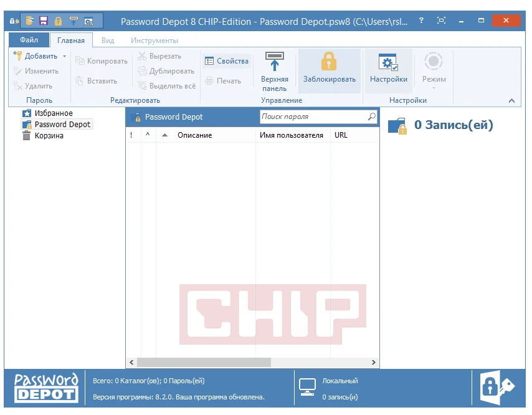Click the horizontal scrollbar in password list
The height and width of the screenshot is (415, 532).
point(204,362)
